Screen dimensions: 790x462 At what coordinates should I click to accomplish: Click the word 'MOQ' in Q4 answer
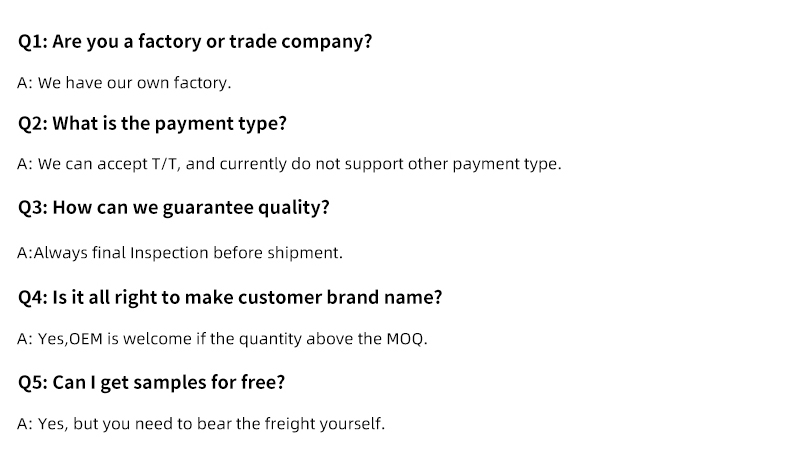[x=405, y=339]
